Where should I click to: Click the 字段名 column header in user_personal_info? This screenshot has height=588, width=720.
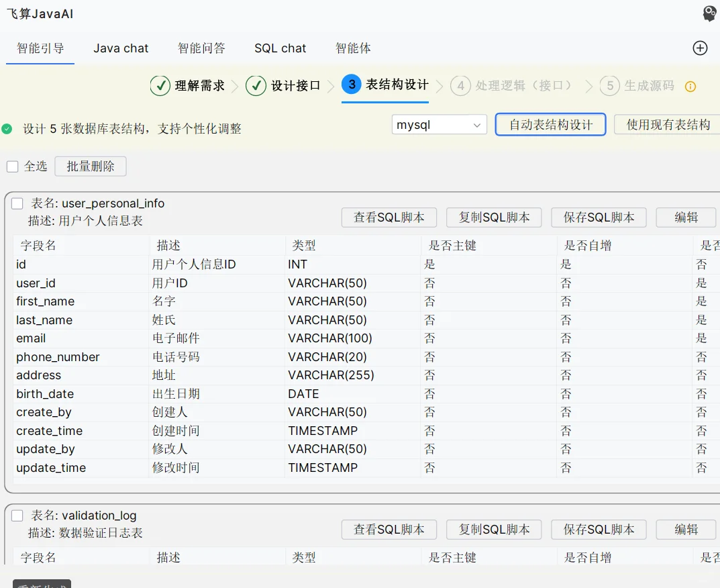(x=81, y=246)
